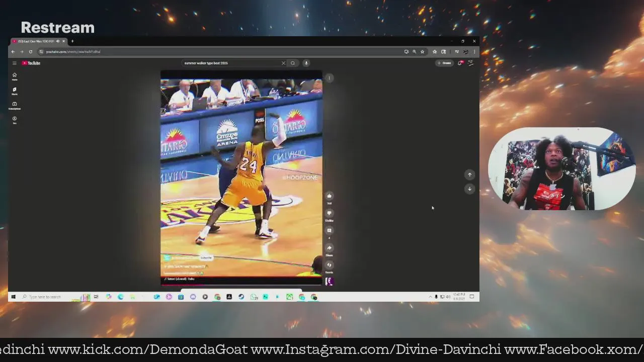
Task: Open the YouTube account avatar menu
Action: (x=471, y=63)
